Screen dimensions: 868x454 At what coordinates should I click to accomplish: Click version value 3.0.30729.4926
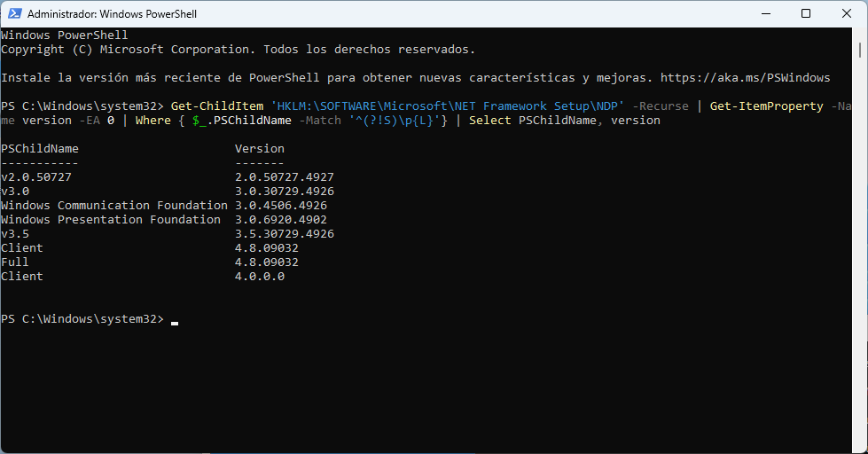285,192
